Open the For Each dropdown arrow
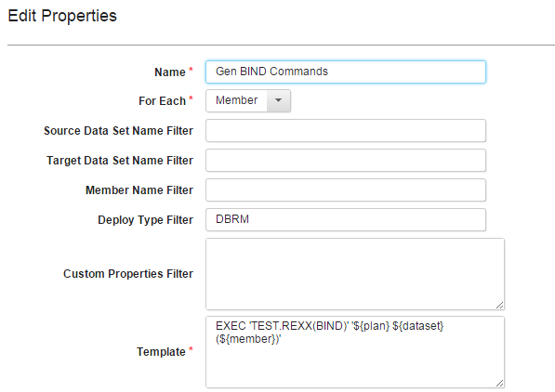 (x=279, y=101)
